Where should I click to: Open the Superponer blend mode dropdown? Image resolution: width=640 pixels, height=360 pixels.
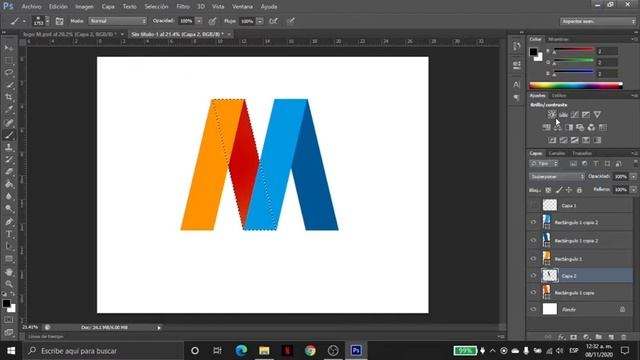557,177
